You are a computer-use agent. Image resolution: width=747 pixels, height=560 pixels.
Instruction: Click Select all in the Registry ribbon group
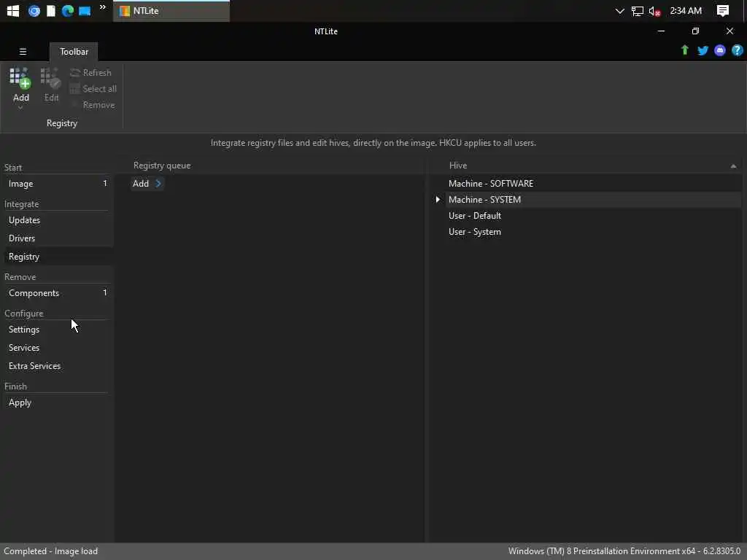(93, 88)
